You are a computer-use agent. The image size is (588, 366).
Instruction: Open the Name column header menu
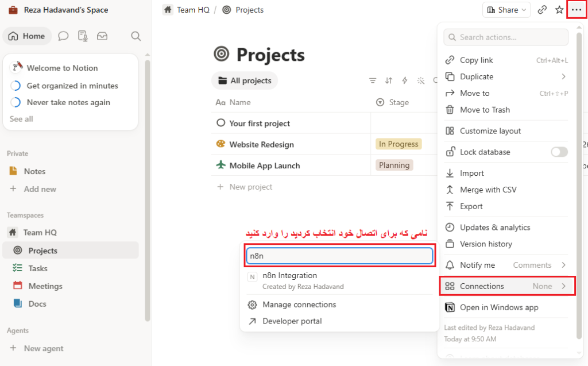tap(233, 102)
